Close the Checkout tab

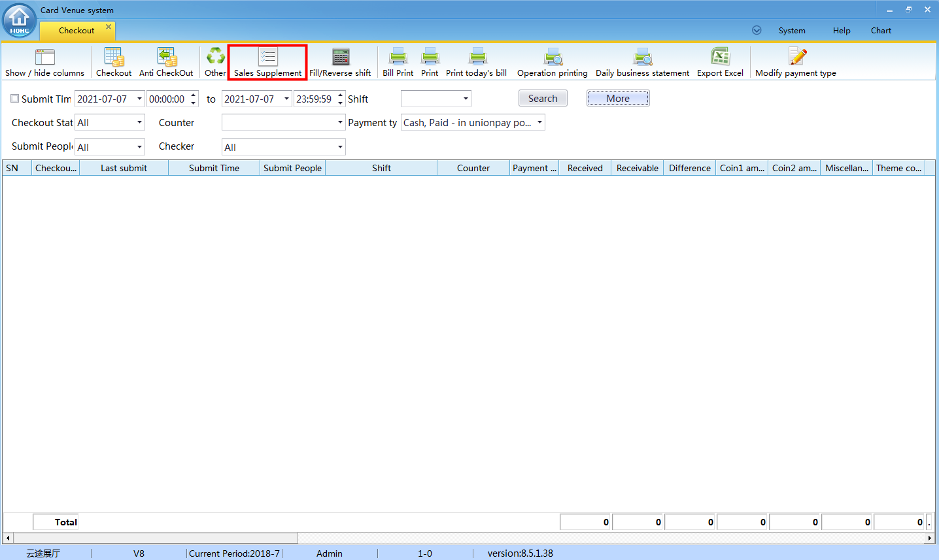pyautogui.click(x=109, y=27)
